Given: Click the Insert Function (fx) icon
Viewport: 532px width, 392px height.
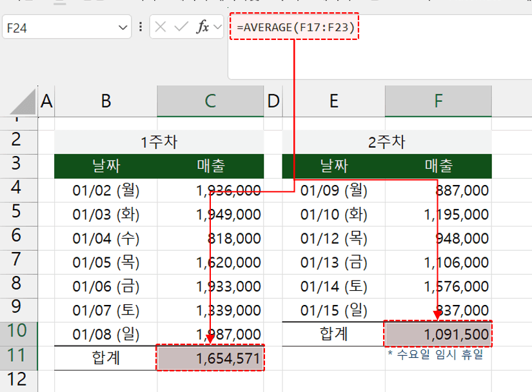Looking at the screenshot, I should click(x=203, y=27).
